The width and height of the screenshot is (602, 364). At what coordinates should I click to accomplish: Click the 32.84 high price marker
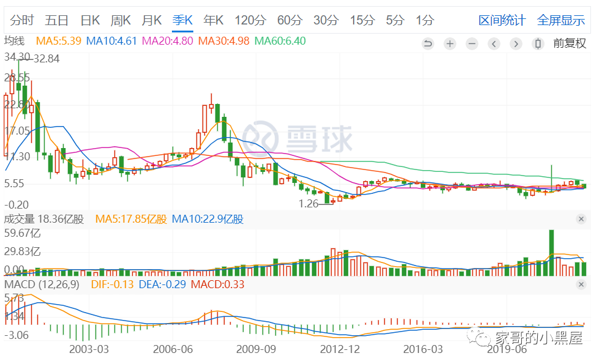coord(47,59)
